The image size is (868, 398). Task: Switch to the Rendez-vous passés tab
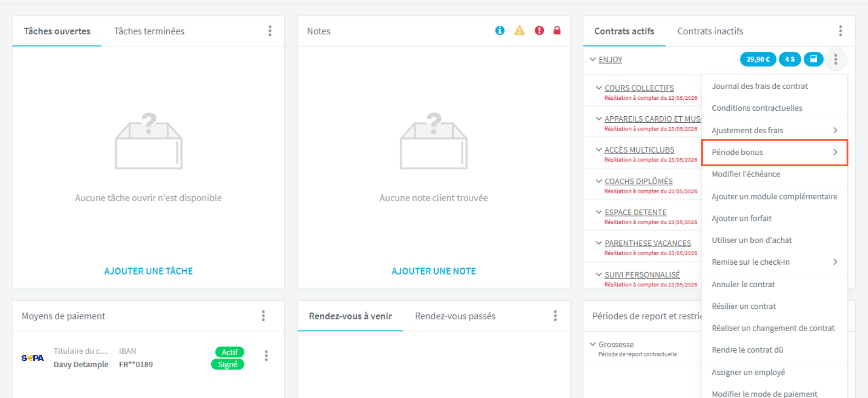[x=455, y=316]
